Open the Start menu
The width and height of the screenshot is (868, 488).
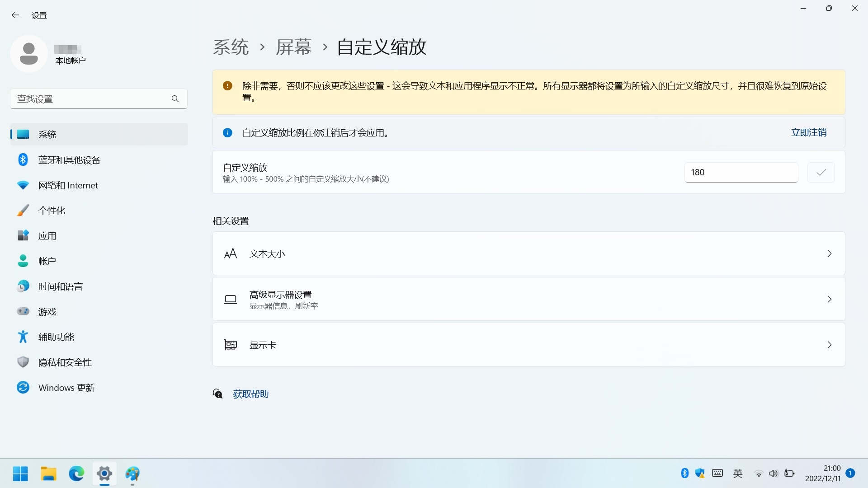tap(20, 474)
